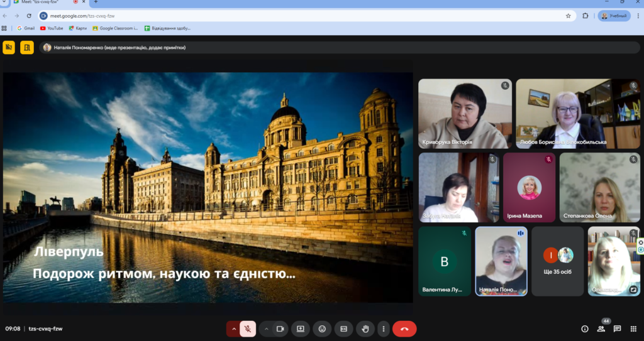
Task: Open the Gmail bookmark
Action: click(x=26, y=28)
